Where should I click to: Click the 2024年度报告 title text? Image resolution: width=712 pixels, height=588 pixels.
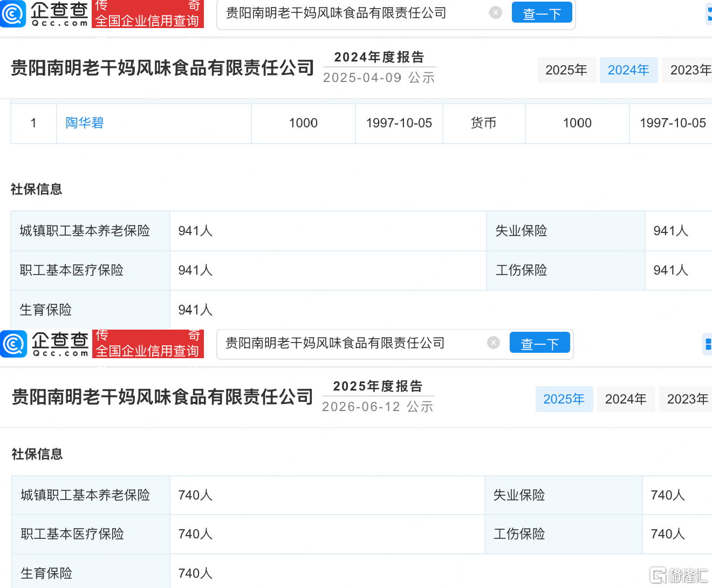tap(379, 57)
